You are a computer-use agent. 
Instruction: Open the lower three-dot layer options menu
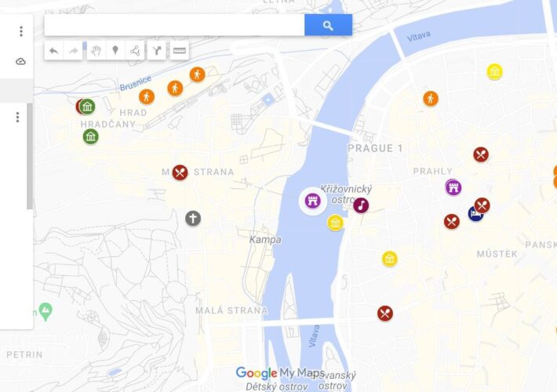click(x=17, y=117)
